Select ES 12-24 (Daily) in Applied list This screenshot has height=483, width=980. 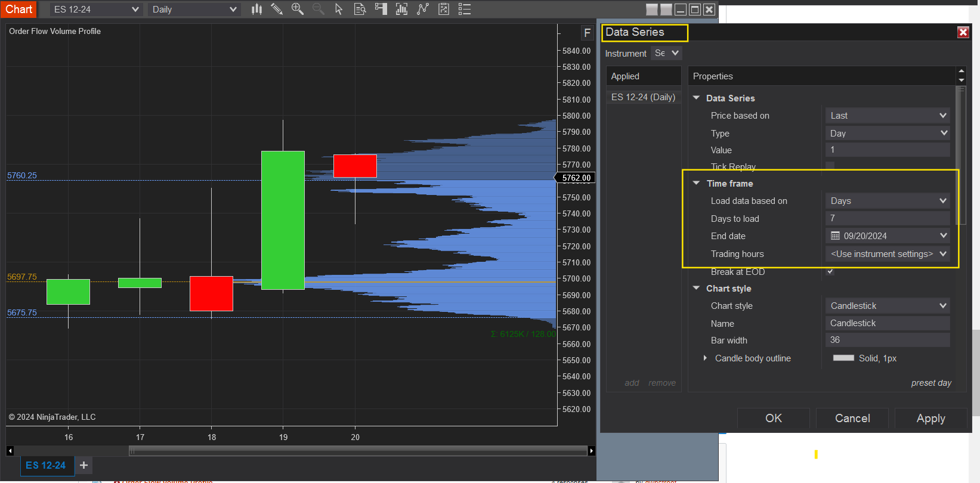pos(644,97)
